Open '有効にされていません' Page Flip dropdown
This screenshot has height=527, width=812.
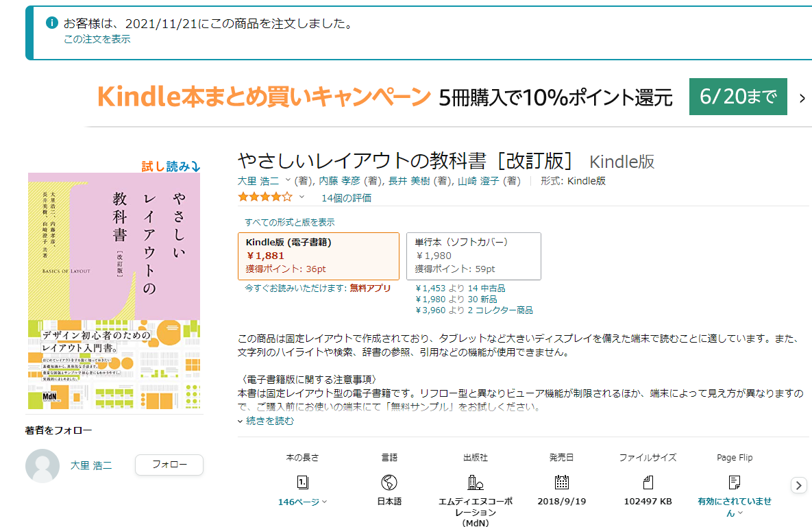pos(735,507)
